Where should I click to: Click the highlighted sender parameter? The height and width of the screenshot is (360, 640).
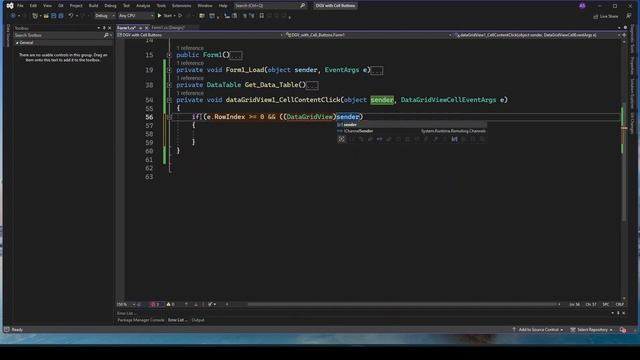tap(382, 100)
